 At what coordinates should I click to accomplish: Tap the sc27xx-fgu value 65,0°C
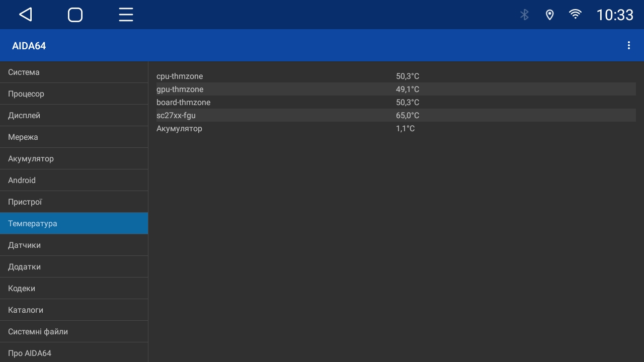(x=408, y=115)
